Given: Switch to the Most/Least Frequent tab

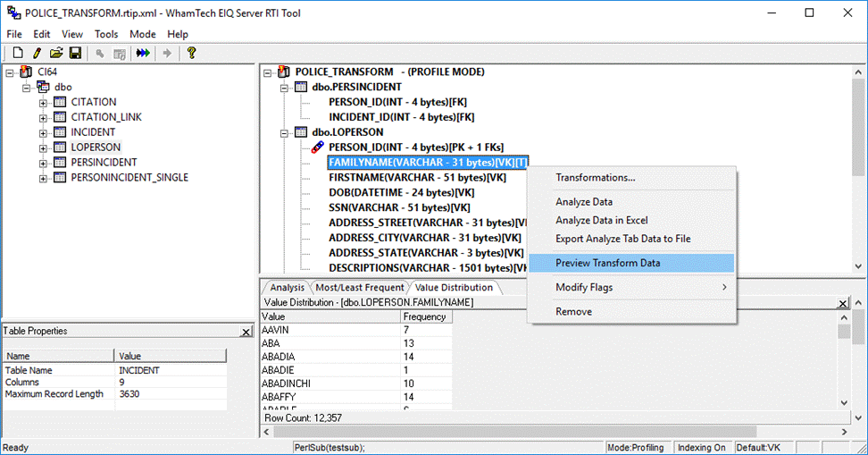Looking at the screenshot, I should tap(360, 287).
